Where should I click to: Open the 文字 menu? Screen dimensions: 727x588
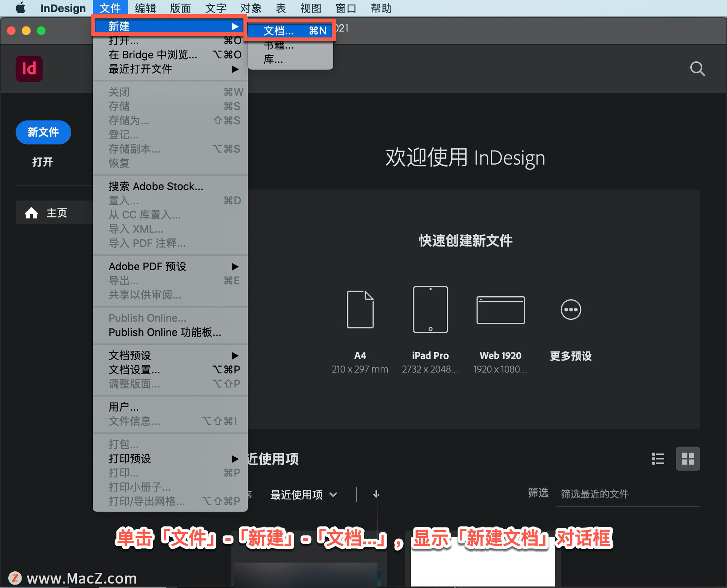(x=215, y=8)
